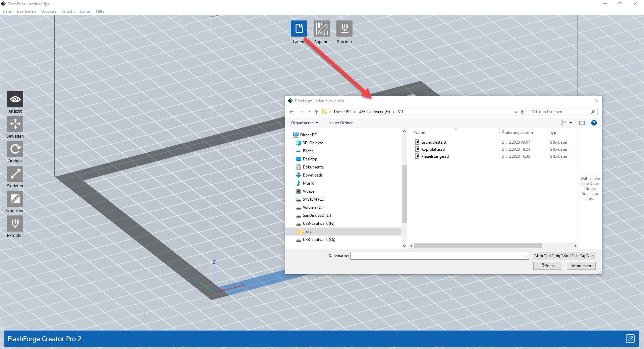Select the file Grundplatte.stl
This screenshot has height=349, width=644.
(434, 142)
